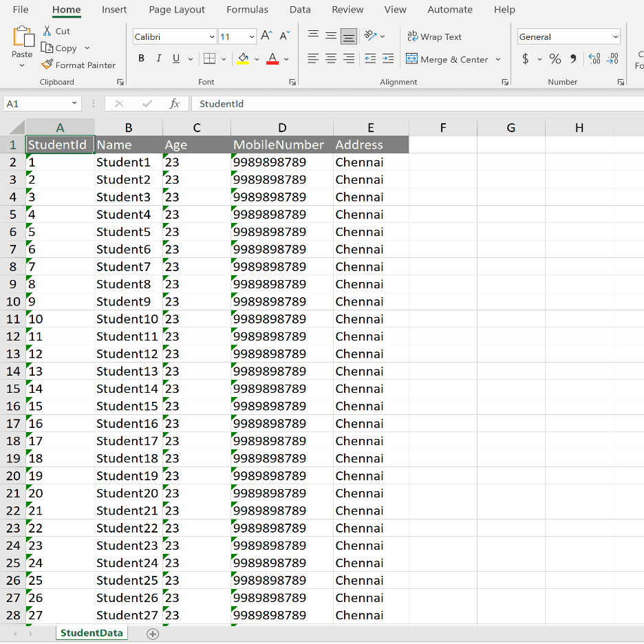Add a new sheet with plus

(153, 634)
